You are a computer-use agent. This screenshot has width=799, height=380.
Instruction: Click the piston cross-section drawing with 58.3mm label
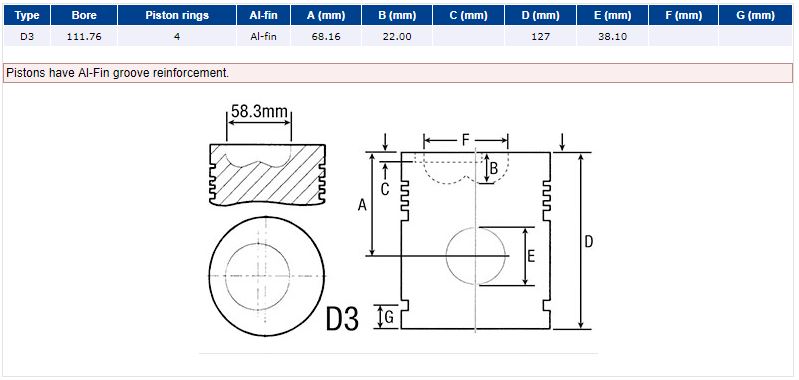pos(268,155)
